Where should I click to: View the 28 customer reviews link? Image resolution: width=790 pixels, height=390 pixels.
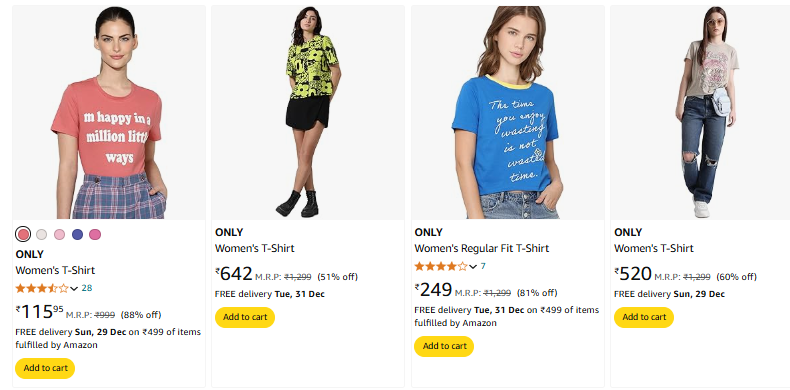87,288
